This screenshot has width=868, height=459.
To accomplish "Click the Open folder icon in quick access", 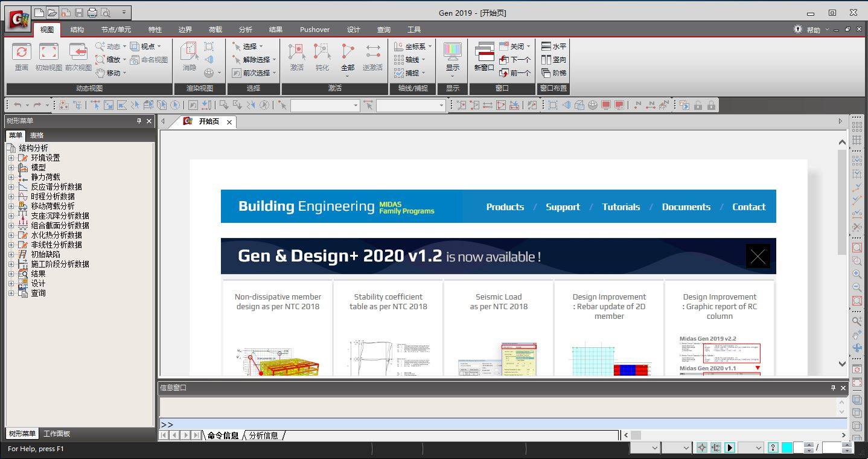I will pyautogui.click(x=52, y=12).
